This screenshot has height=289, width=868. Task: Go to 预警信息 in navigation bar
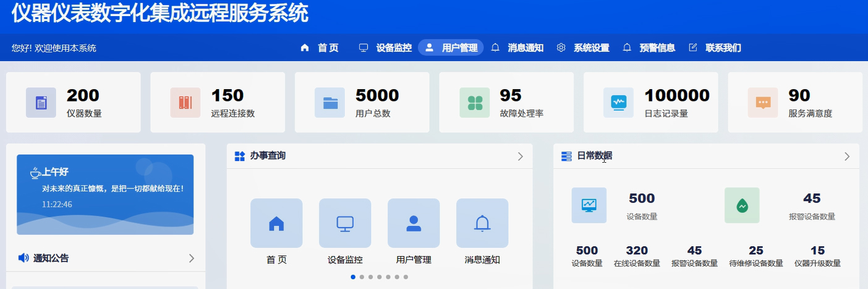pos(649,48)
